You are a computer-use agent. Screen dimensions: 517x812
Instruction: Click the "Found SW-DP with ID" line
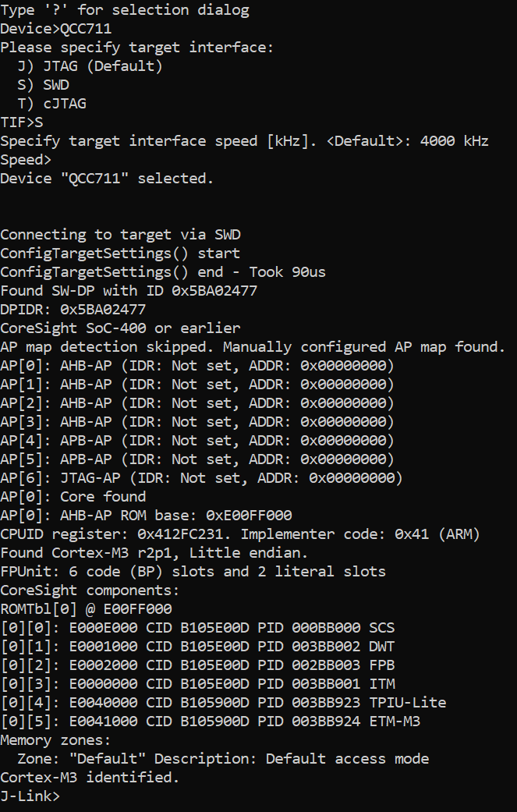[129, 291]
